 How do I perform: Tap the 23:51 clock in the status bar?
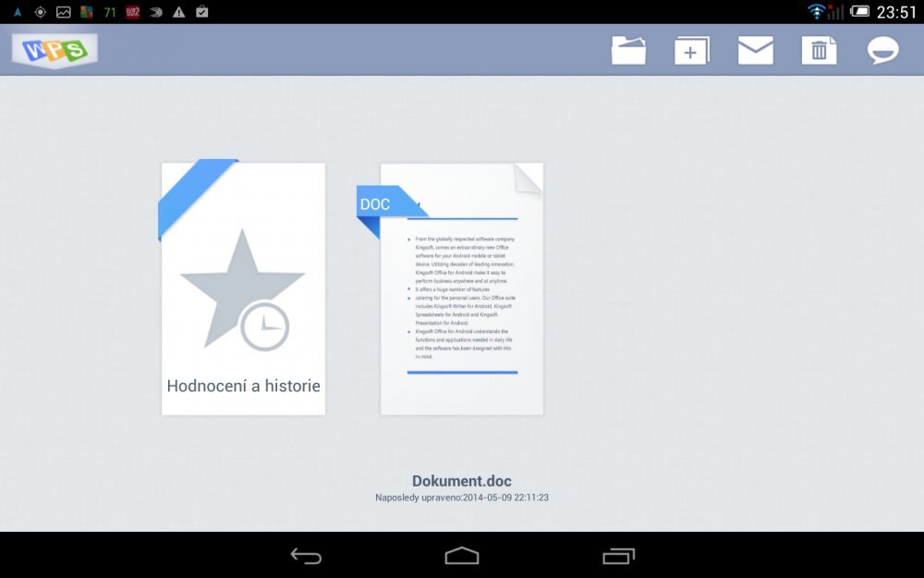pyautogui.click(x=896, y=12)
